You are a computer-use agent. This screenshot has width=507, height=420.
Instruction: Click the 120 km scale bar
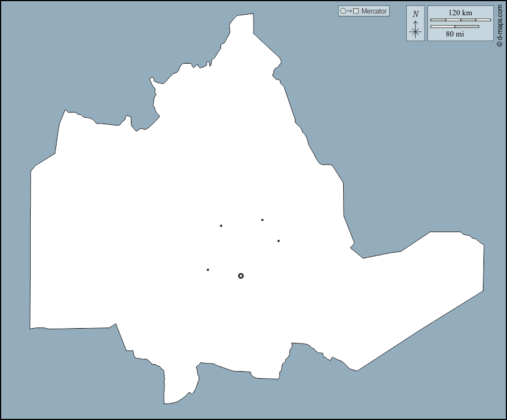(460, 20)
